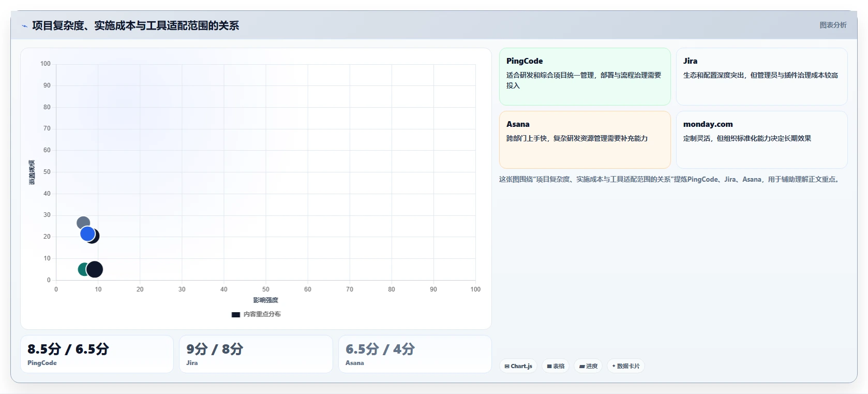Click the text 生态和配置深度突出 in the Jira card
The image size is (868, 394).
point(713,75)
